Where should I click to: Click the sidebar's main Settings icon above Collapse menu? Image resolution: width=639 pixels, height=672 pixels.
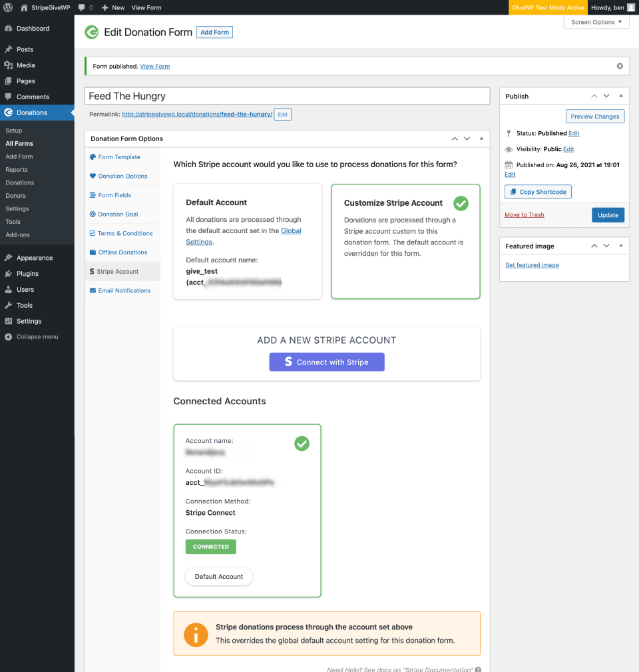[x=8, y=322]
